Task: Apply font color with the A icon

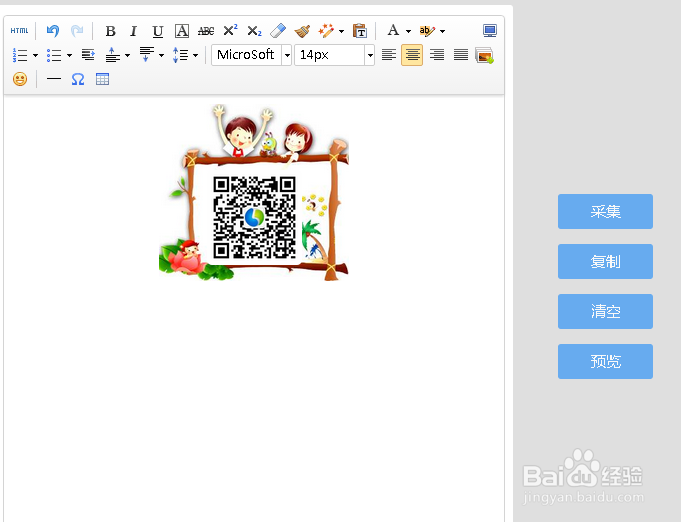Action: (x=393, y=30)
